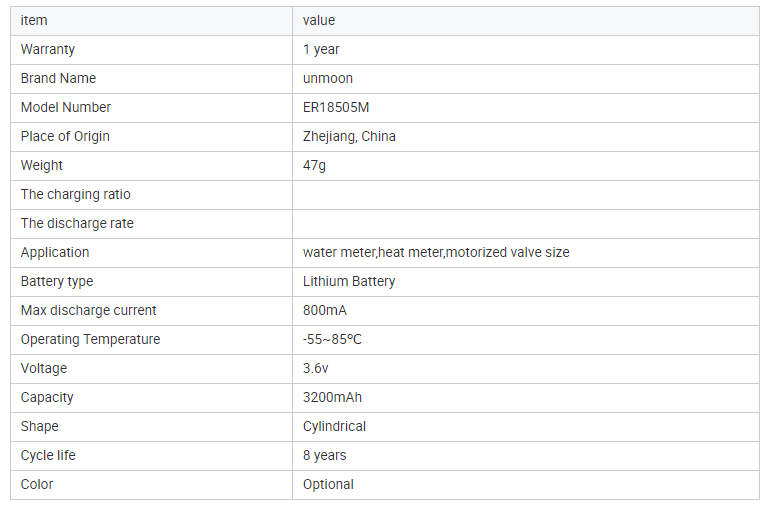Click the 3200mAh capacity value

pos(332,397)
